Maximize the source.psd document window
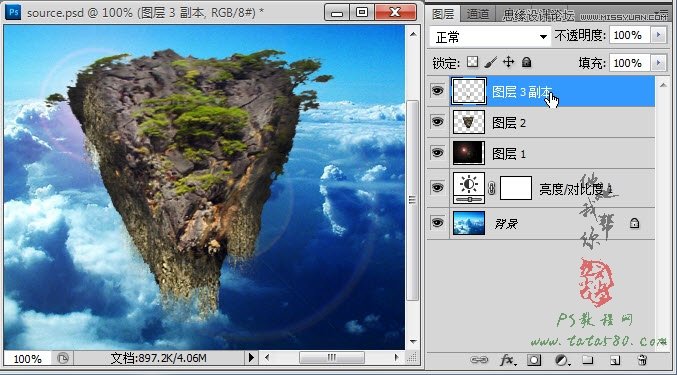This screenshot has width=677, height=375. (362, 13)
